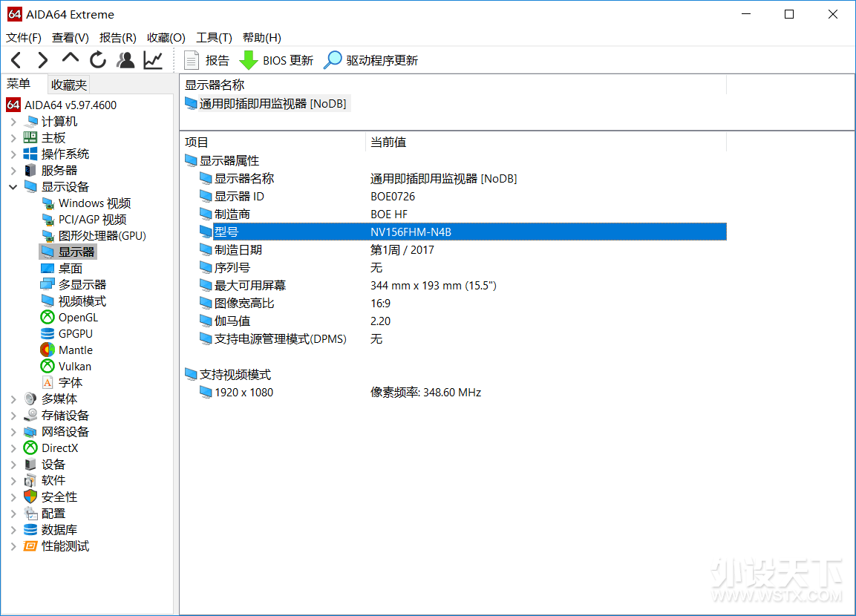Viewport: 856px width, 616px height.
Task: Open the 收藏(O) menu
Action: [166, 38]
